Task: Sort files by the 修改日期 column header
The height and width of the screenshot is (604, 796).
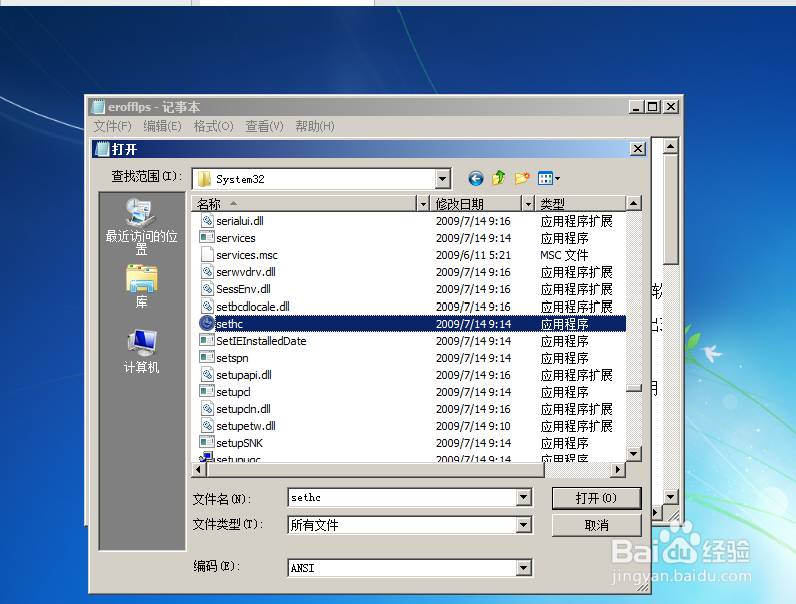Action: coord(476,204)
